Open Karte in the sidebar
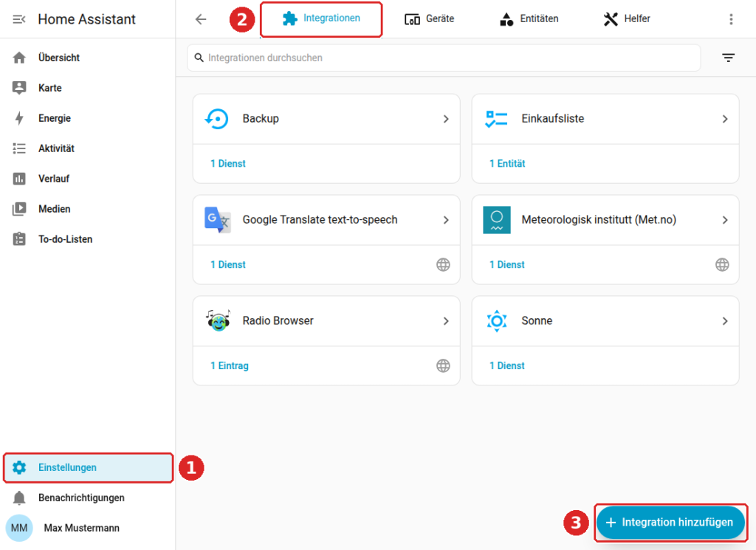 click(x=88, y=88)
